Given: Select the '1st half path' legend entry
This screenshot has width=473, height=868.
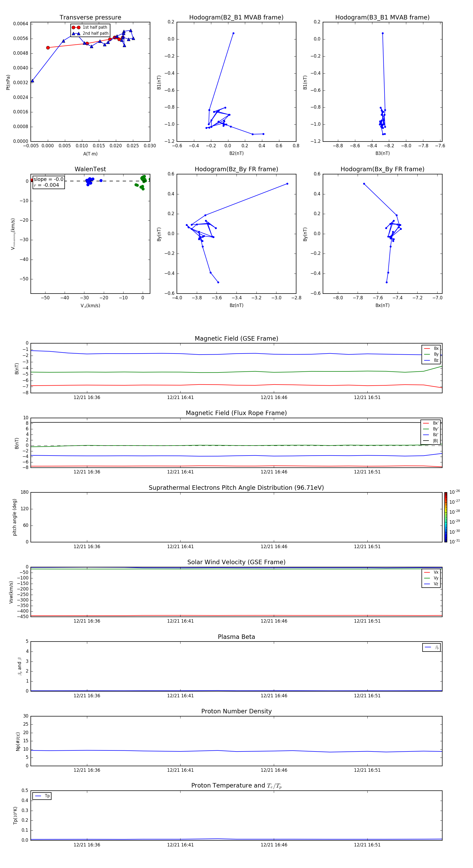Looking at the screenshot, I should (90, 27).
